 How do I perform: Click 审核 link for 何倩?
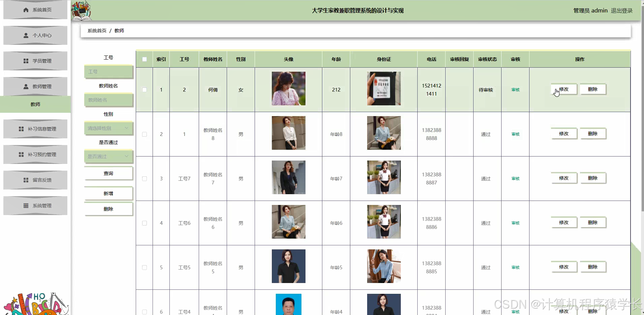[515, 90]
